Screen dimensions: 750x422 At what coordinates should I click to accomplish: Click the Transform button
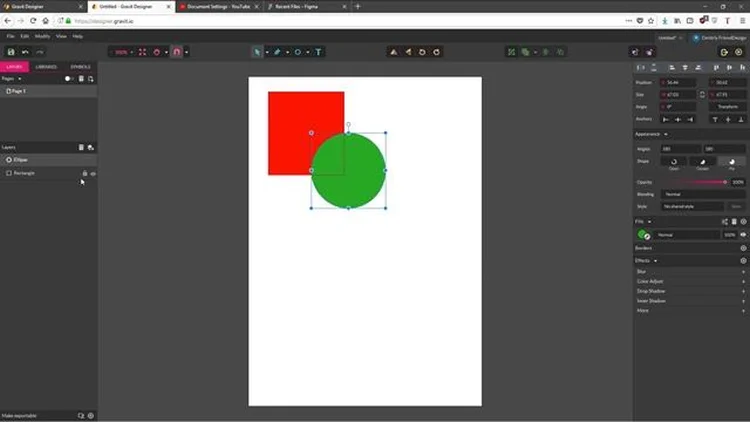point(728,107)
